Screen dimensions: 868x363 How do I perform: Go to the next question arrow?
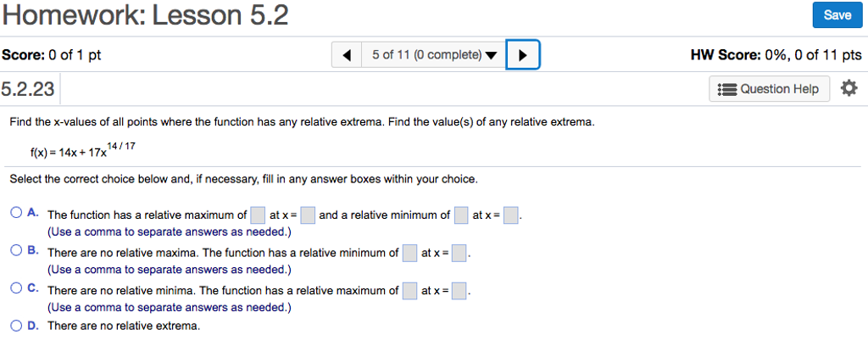(522, 56)
